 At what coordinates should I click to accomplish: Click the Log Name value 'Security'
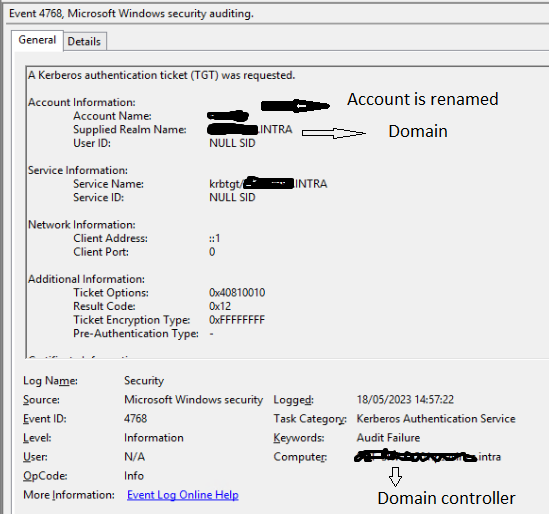tap(144, 381)
